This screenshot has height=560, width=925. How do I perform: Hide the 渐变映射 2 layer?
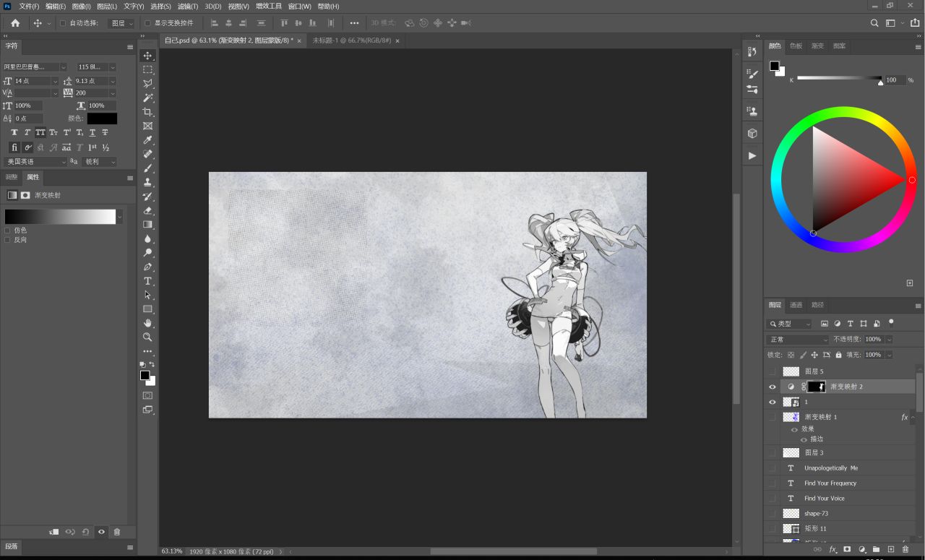(773, 387)
